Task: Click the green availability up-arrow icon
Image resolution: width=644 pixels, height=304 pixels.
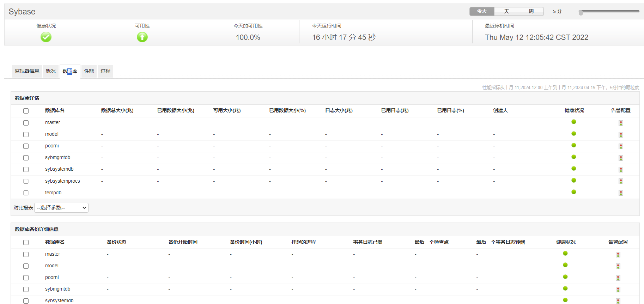Action: pyautogui.click(x=142, y=37)
